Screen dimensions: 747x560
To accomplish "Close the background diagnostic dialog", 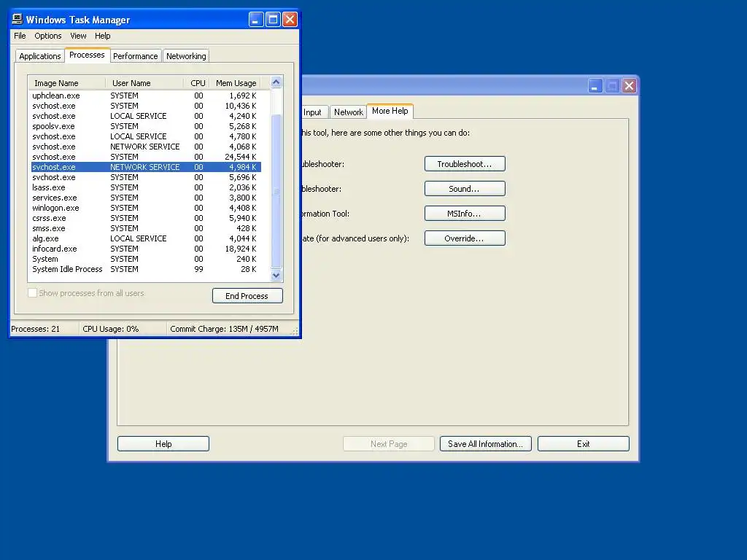I will (x=630, y=86).
